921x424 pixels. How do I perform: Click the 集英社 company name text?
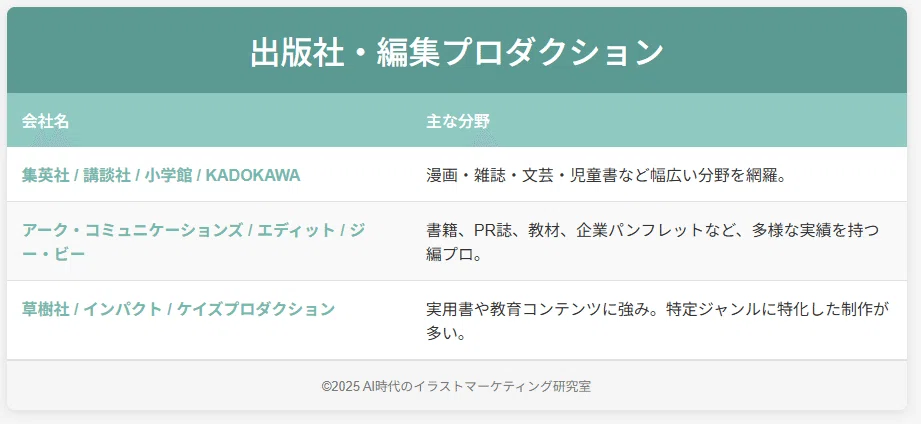pos(46,175)
